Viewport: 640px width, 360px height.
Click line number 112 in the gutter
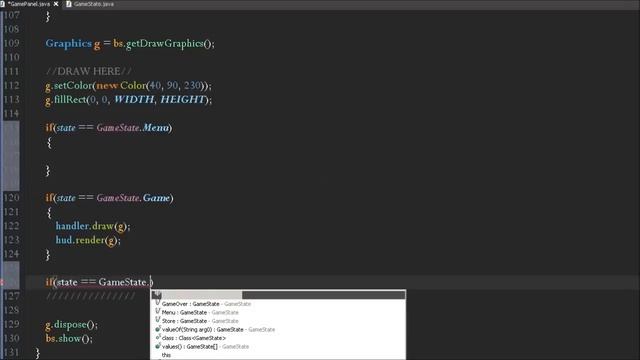(x=11, y=85)
